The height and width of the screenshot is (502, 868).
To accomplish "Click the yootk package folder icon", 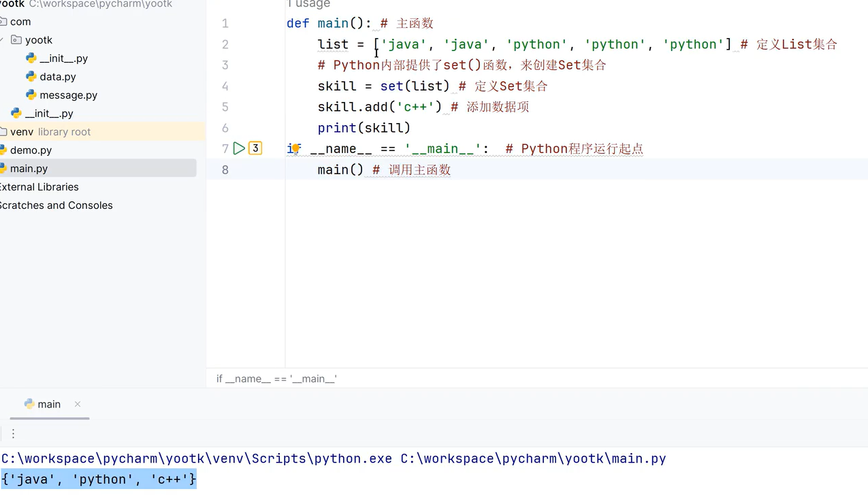I will coord(16,40).
